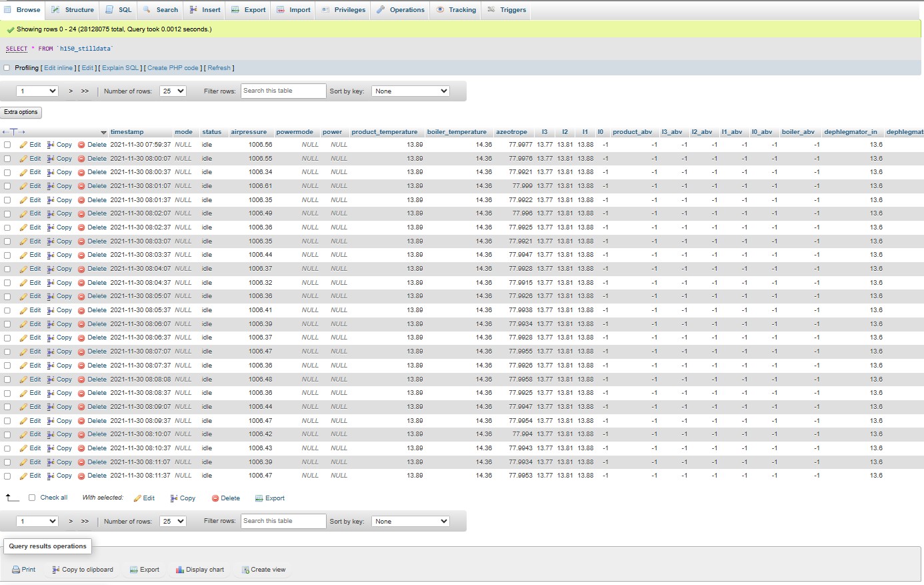Enable the Check all checkbox
Image resolution: width=924 pixels, height=585 pixels.
31,498
